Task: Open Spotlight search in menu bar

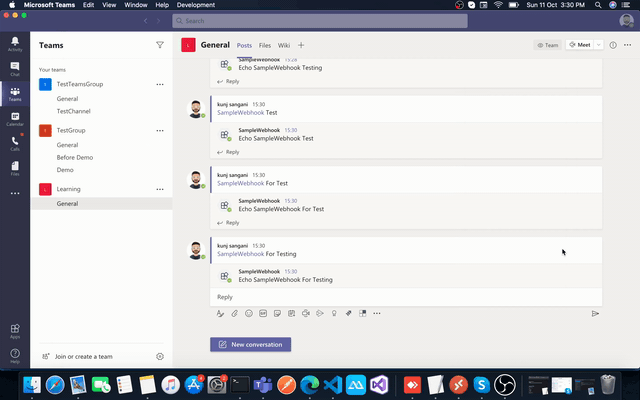Action: pyautogui.click(x=598, y=5)
